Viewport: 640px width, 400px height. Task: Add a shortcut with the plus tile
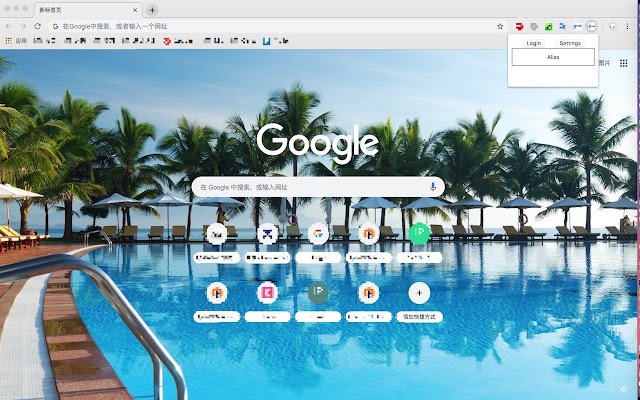tap(419, 293)
